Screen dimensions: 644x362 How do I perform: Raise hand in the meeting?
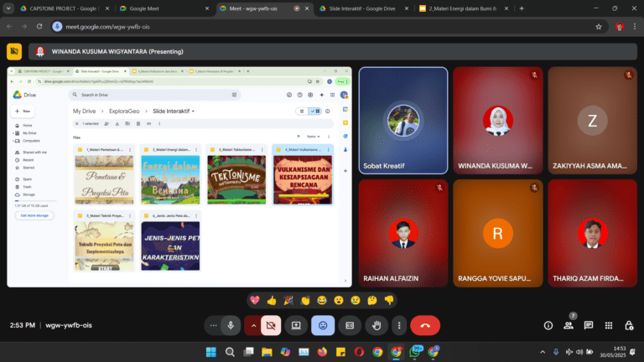(x=377, y=325)
